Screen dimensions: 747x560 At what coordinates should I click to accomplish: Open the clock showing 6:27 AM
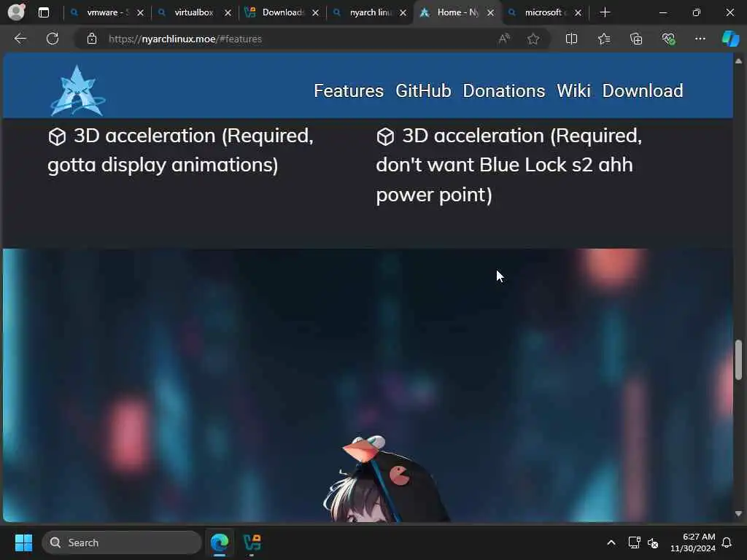coord(693,542)
